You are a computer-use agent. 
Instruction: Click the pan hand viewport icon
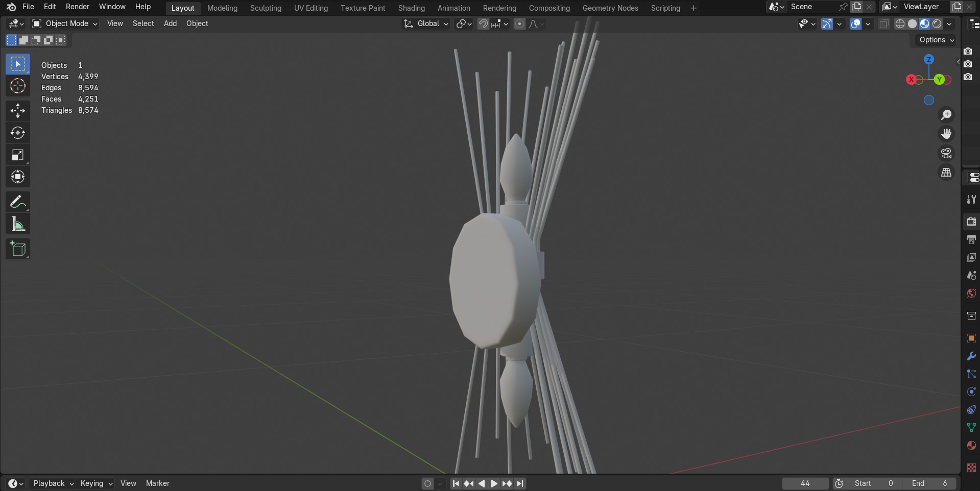946,134
